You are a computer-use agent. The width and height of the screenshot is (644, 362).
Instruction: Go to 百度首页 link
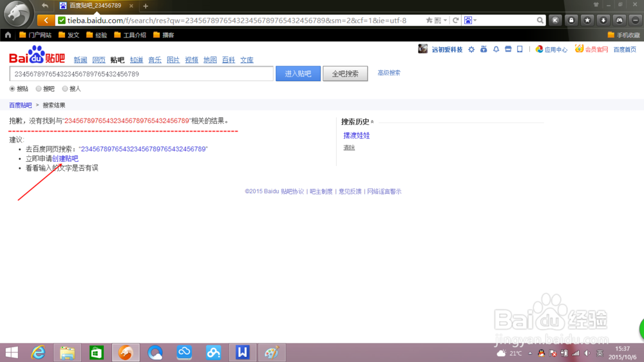[x=625, y=50]
